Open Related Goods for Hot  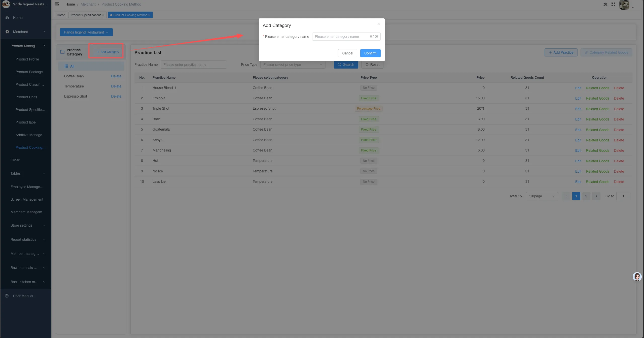pyautogui.click(x=597, y=161)
